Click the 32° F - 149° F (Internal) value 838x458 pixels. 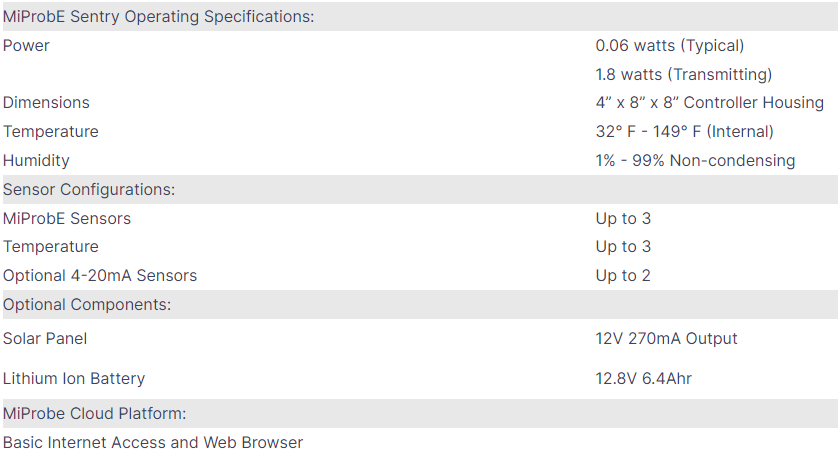point(684,132)
